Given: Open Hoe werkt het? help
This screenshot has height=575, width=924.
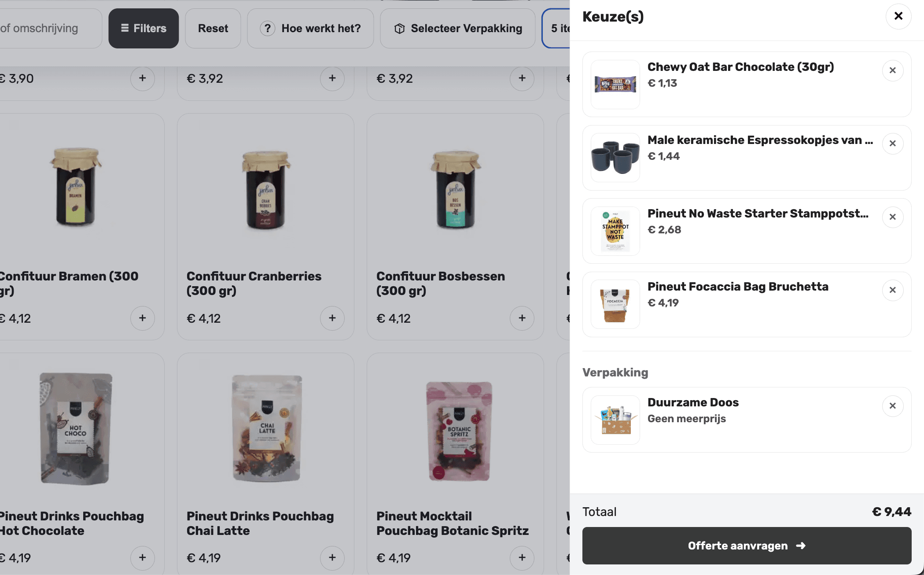Looking at the screenshot, I should tap(310, 29).
